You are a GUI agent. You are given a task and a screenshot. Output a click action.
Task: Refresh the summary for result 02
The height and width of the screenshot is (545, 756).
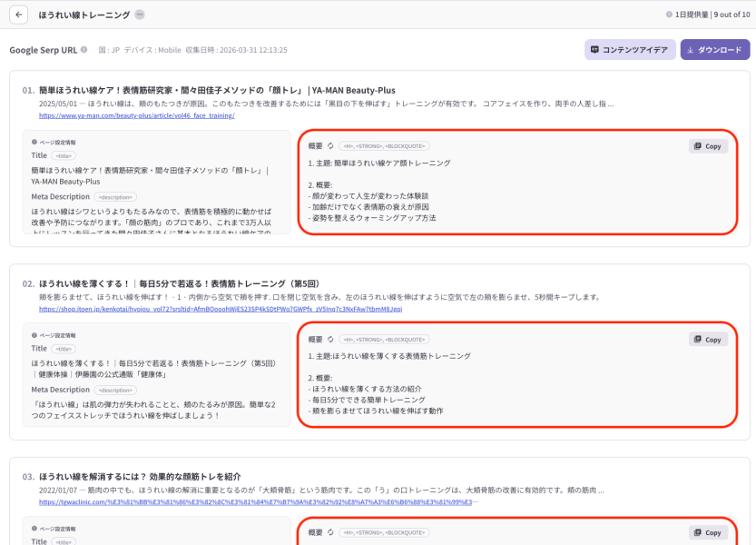330,339
